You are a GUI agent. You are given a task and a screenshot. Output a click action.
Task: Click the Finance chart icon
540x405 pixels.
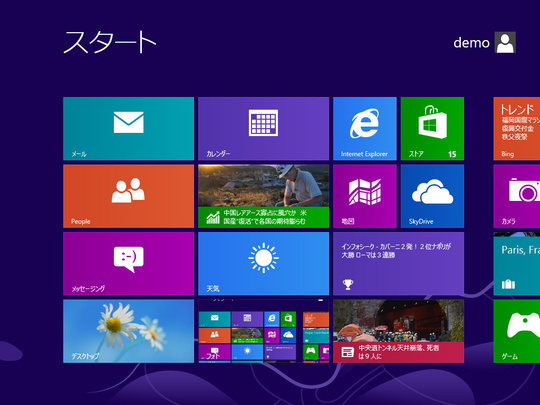[x=213, y=218]
